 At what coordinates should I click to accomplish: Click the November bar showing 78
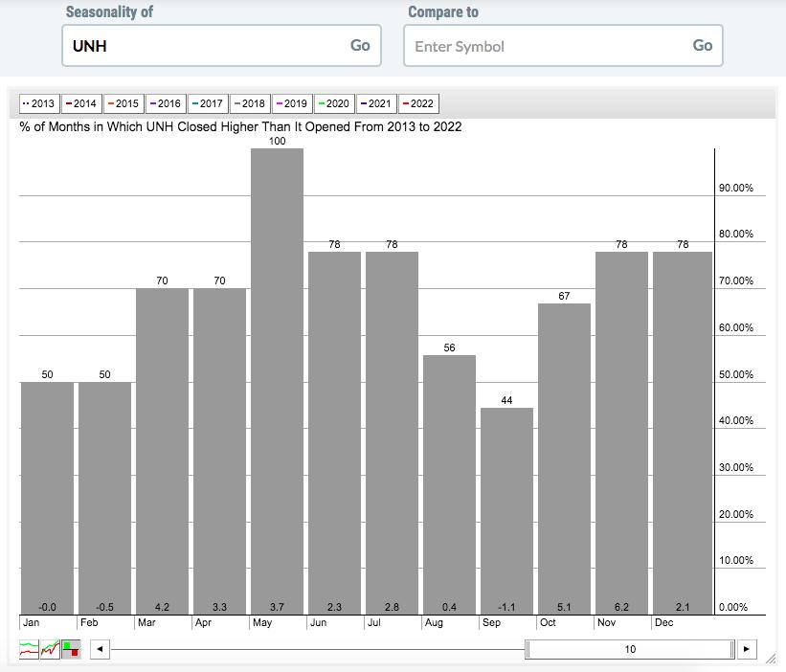(621, 433)
